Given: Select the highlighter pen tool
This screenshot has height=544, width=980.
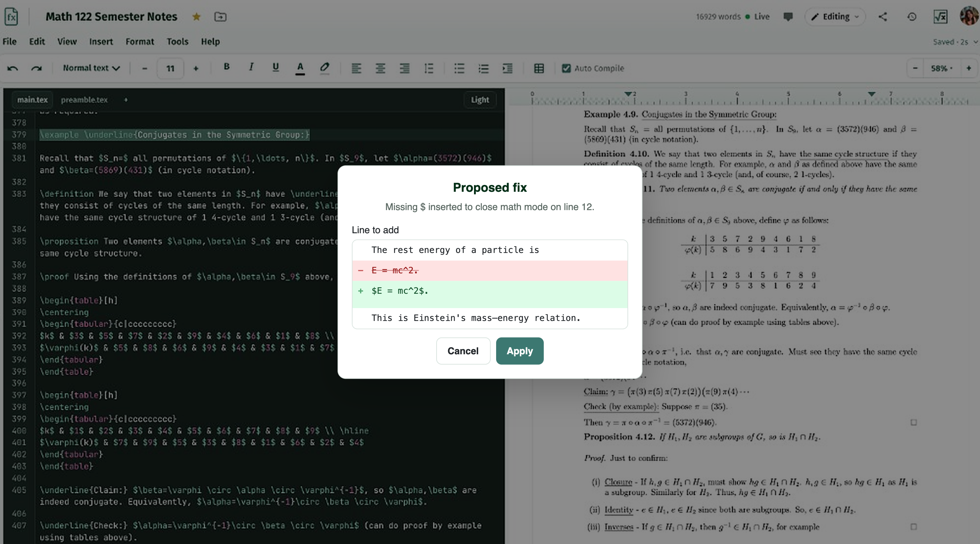Looking at the screenshot, I should click(325, 68).
